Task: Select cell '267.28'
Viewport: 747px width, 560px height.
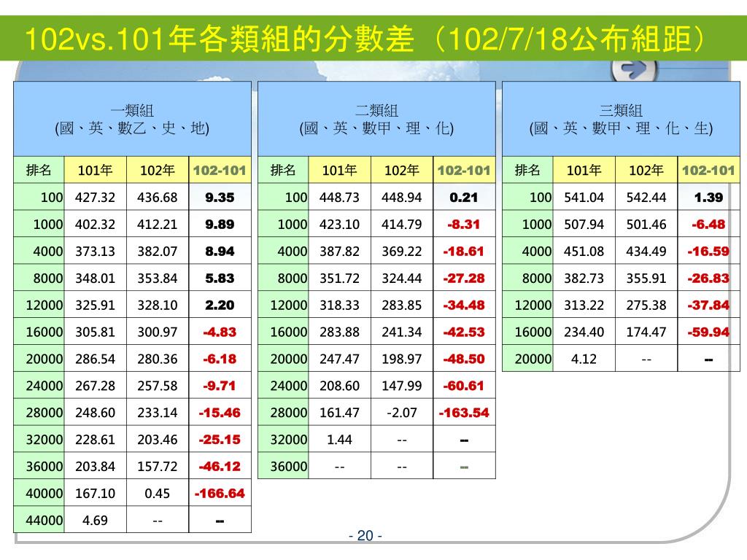Action: pyautogui.click(x=96, y=386)
